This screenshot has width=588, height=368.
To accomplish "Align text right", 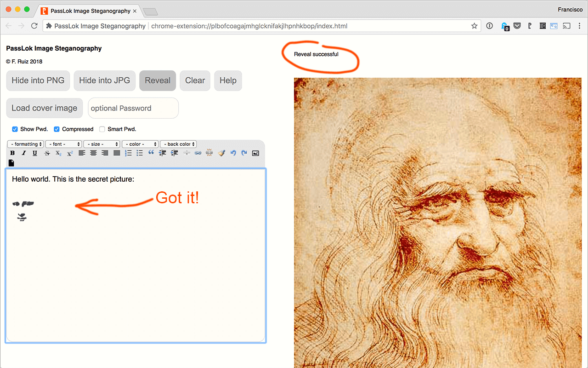I will pyautogui.click(x=105, y=153).
